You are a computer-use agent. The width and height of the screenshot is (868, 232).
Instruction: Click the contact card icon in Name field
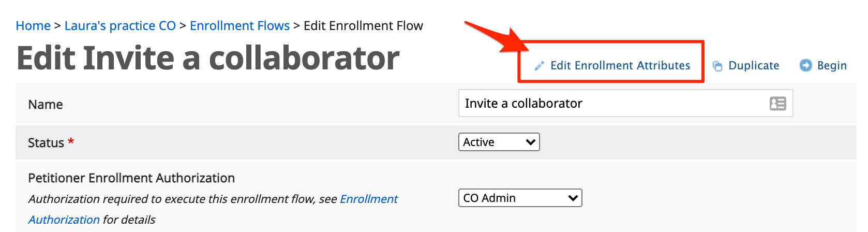tap(777, 104)
